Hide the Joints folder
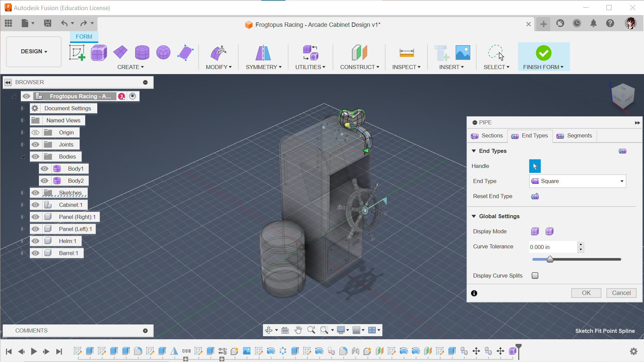Viewport: 644px width, 362px height. [35, 144]
